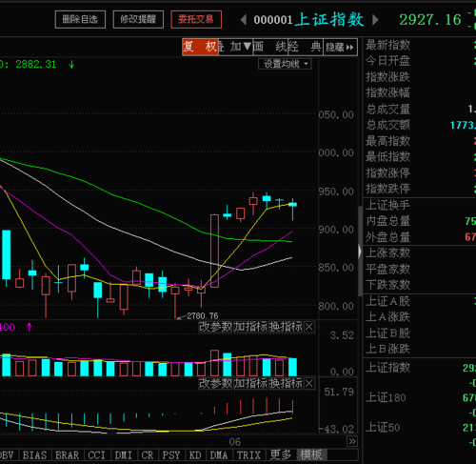This screenshot has width=476, height=464.
Task: Click 加指标 in the MACD panel
Action: [250, 384]
